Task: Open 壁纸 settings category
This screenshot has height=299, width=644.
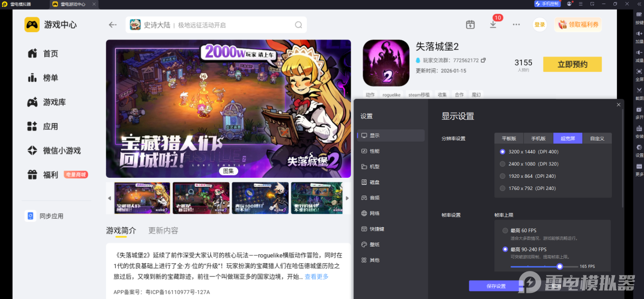Action: [391, 244]
